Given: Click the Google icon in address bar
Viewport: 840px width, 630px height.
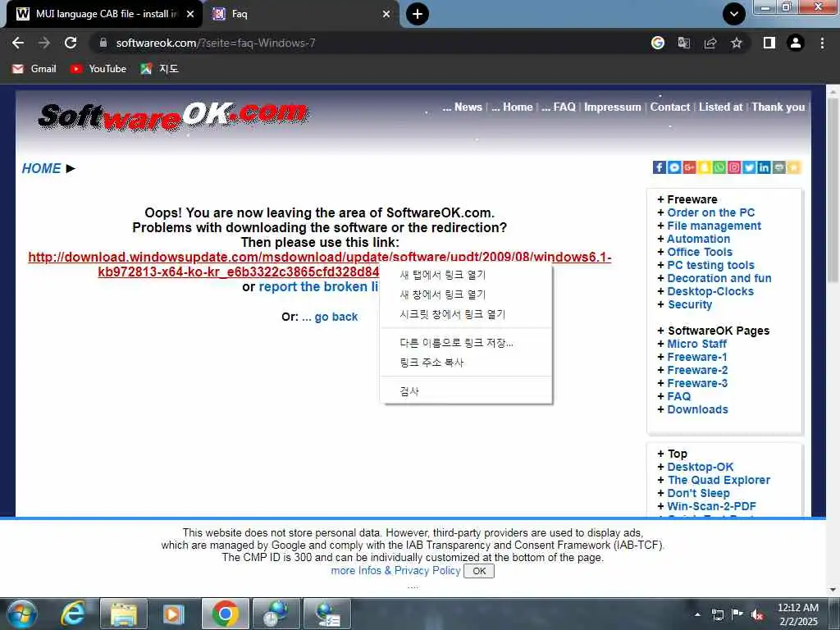Looking at the screenshot, I should click(658, 43).
